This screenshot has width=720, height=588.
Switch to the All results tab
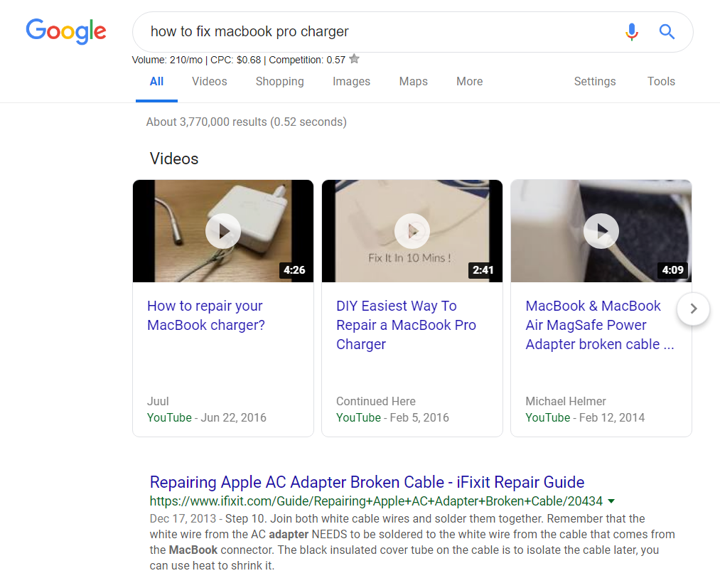156,81
